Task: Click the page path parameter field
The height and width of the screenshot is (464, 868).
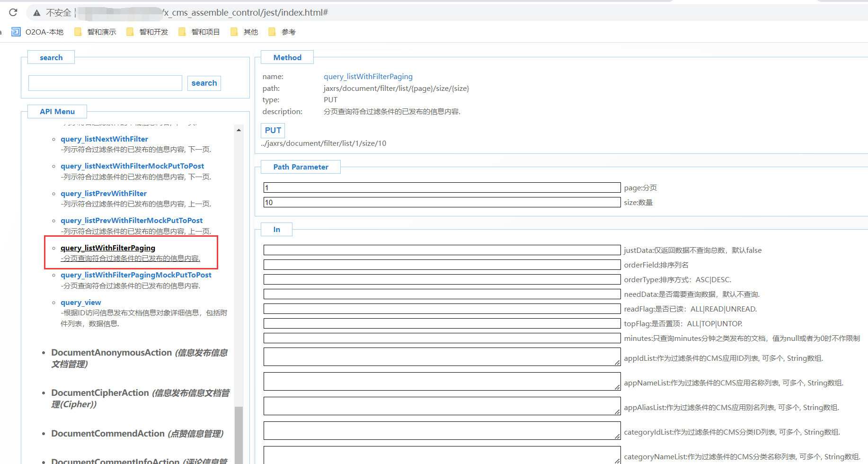Action: tap(442, 187)
